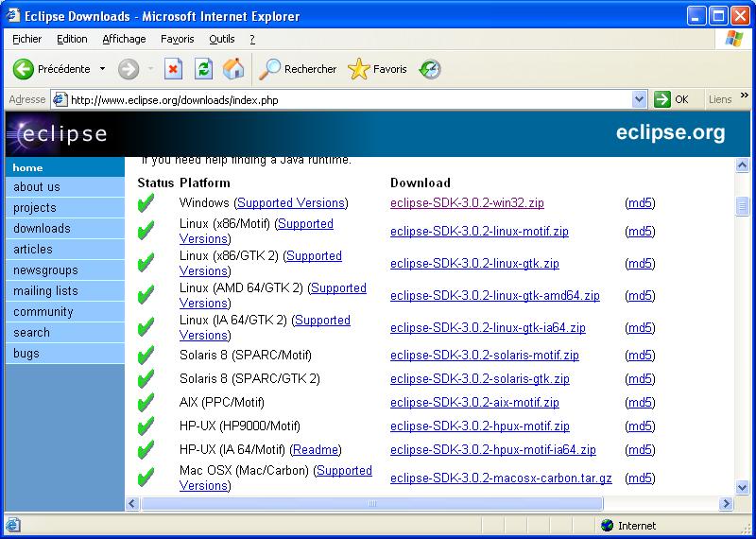Download eclipse-SDK-3.0.2-win32.zip
The image size is (756, 539).
click(x=467, y=203)
